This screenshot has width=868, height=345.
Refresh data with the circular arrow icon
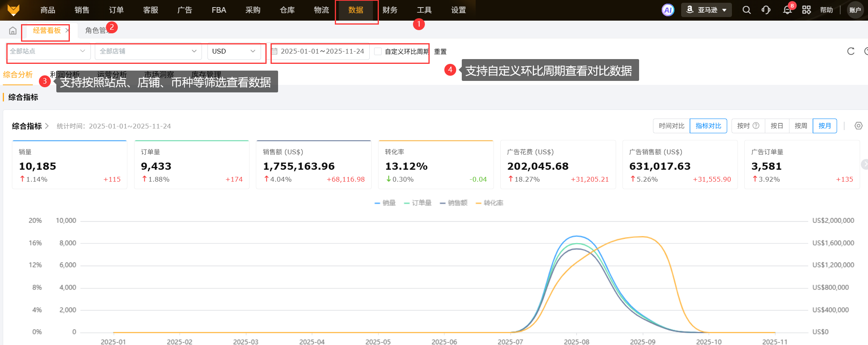(851, 51)
